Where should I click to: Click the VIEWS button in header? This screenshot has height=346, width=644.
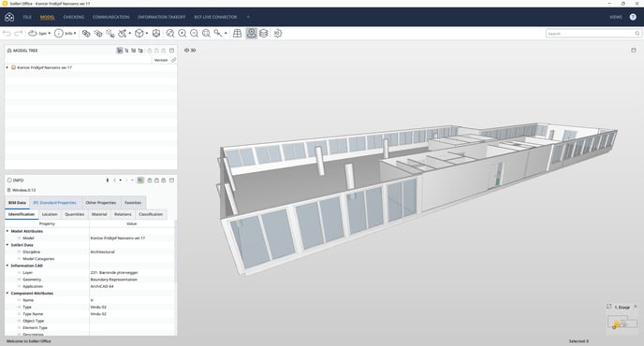coord(615,17)
